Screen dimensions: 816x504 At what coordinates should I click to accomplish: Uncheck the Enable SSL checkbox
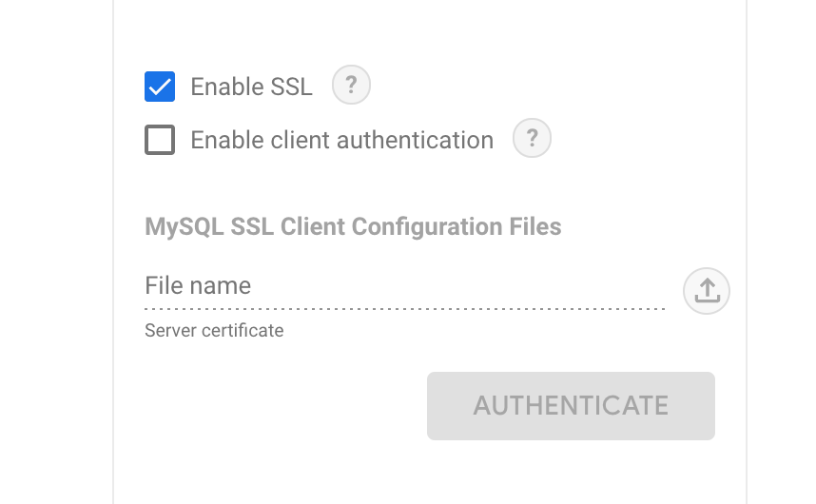click(160, 87)
